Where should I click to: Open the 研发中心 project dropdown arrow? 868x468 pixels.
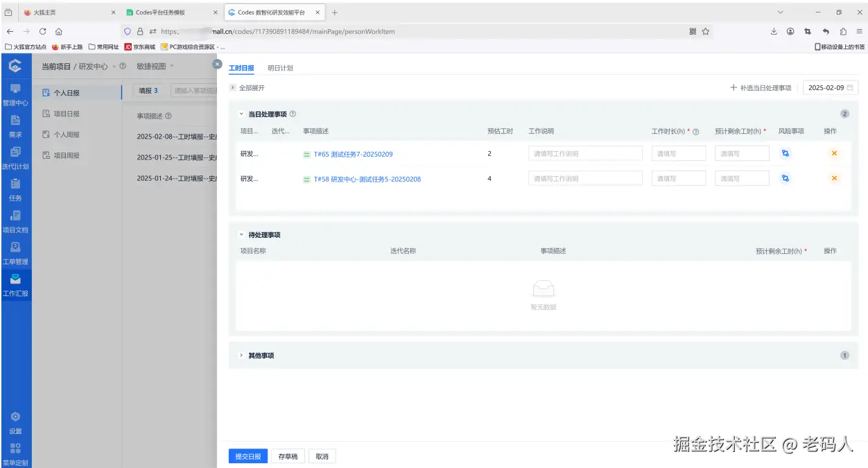(114, 67)
